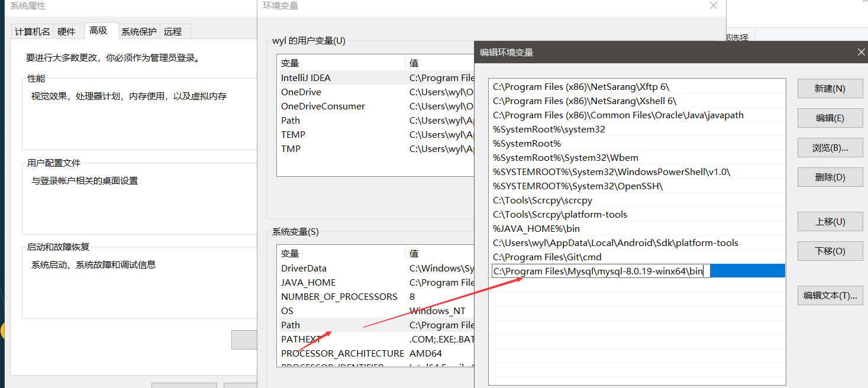The height and width of the screenshot is (388, 868).
Task: Click the Mysql bin path input field
Action: (601, 271)
